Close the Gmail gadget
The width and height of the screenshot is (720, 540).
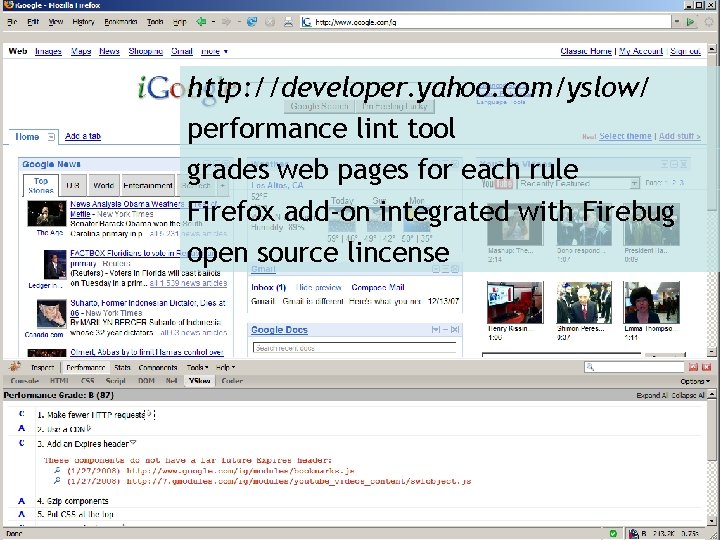(x=455, y=269)
